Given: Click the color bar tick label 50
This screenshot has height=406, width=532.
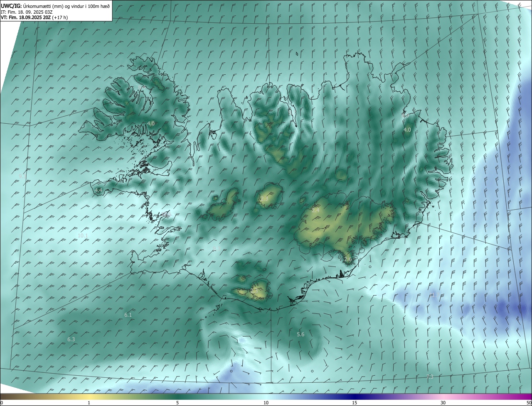Looking at the screenshot, I should click(x=529, y=403).
